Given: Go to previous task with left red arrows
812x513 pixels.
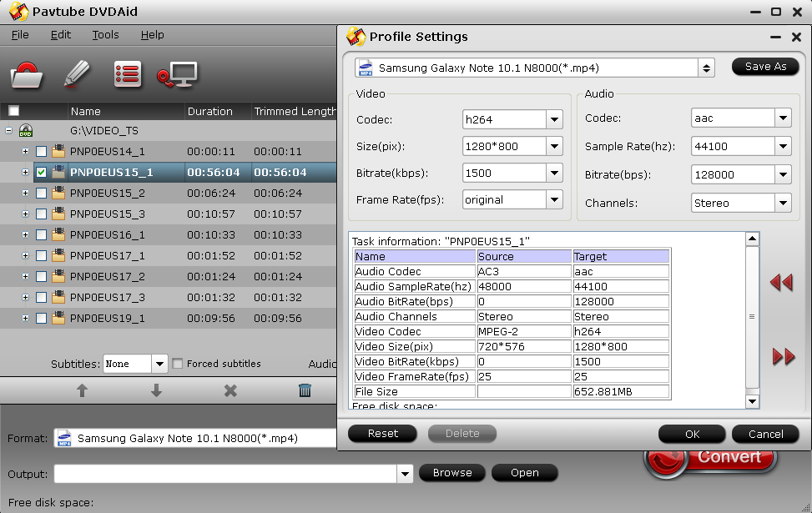Looking at the screenshot, I should 781,282.
